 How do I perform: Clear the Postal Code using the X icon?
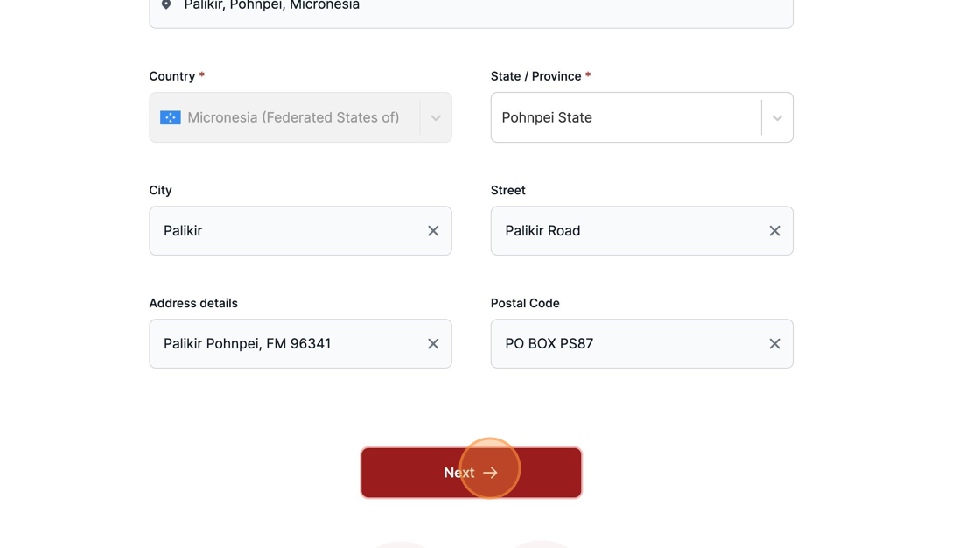(774, 343)
